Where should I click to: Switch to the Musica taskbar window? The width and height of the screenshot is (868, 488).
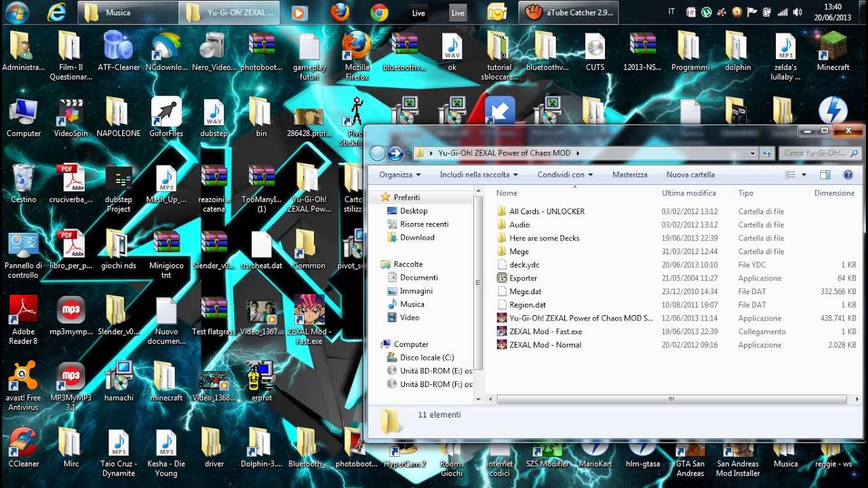pos(127,12)
